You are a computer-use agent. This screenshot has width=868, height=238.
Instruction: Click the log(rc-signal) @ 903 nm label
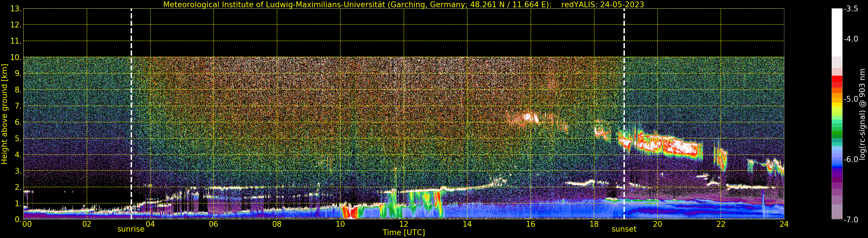point(862,114)
